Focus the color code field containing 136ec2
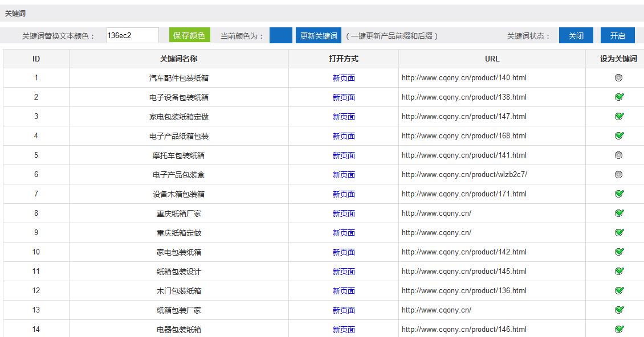644x337 pixels. pos(132,35)
